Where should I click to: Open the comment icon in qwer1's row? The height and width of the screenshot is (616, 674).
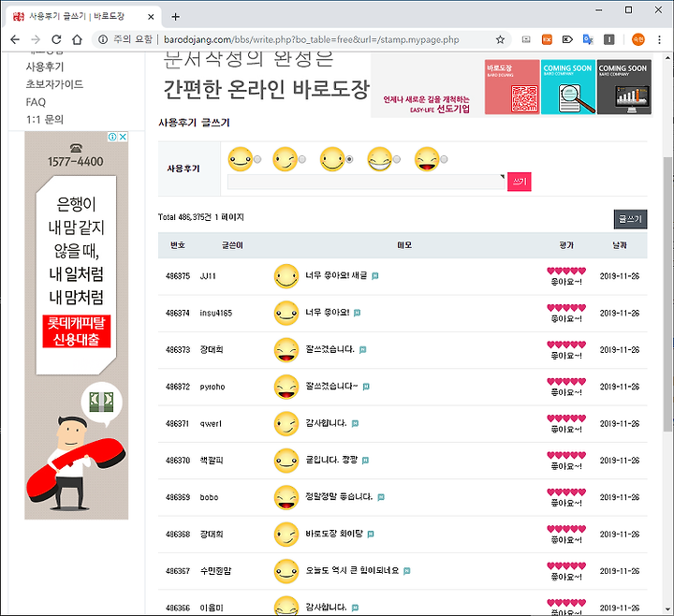pos(355,423)
